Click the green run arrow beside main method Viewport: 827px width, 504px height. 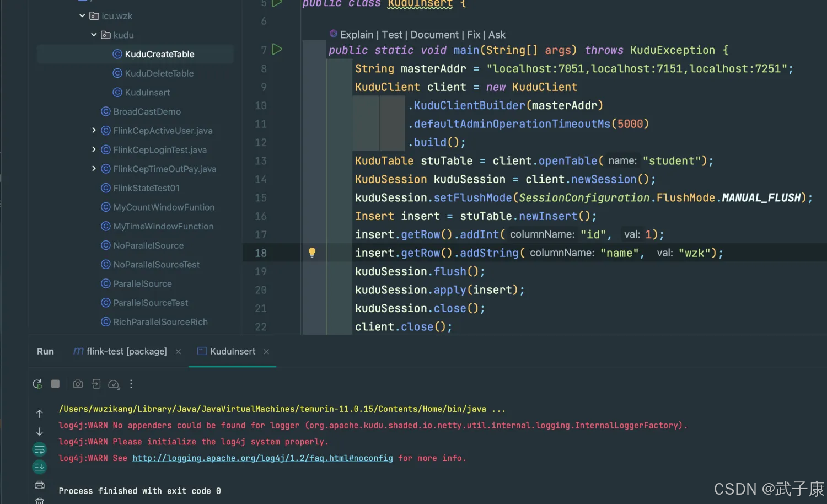277,50
